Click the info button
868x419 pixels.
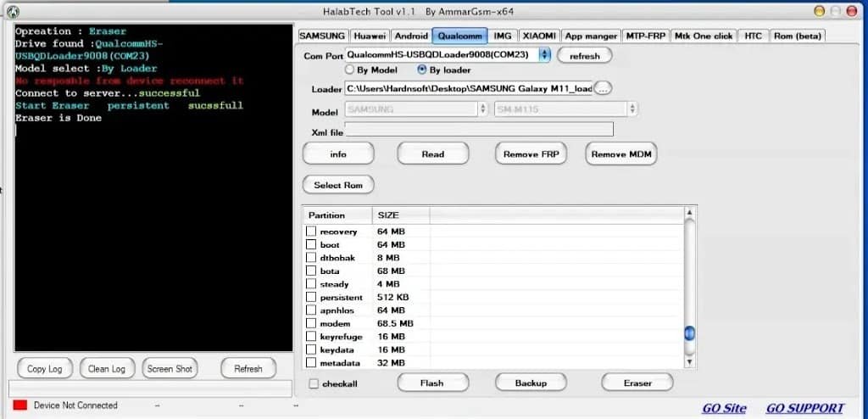[x=338, y=154]
